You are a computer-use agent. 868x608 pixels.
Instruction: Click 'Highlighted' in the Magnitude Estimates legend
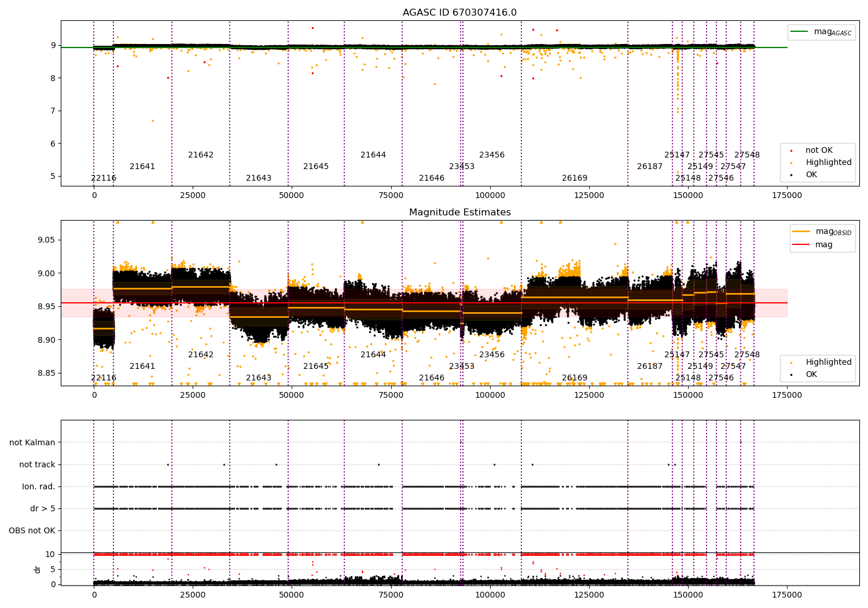pos(828,362)
